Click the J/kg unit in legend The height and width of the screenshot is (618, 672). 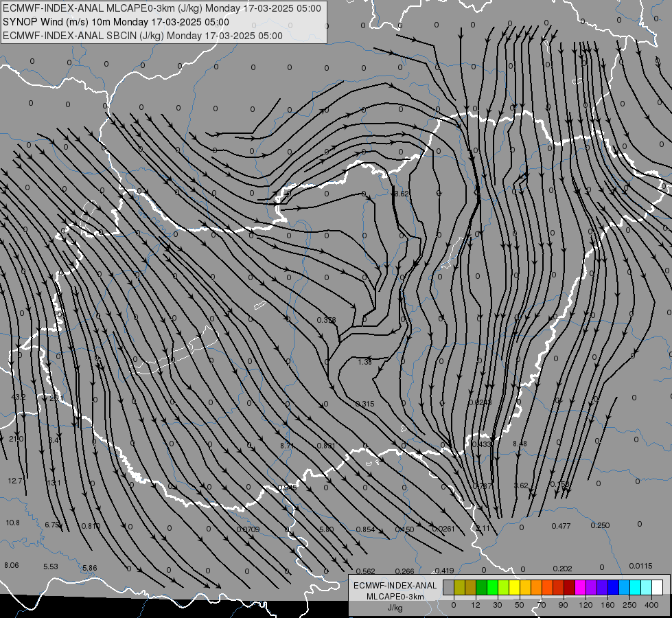coord(395,608)
